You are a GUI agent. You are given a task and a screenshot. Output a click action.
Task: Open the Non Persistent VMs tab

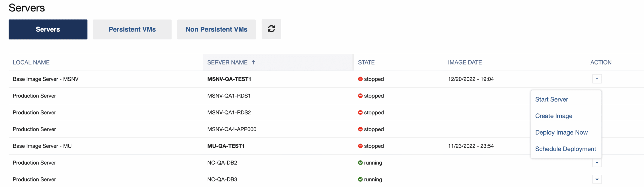point(216,29)
